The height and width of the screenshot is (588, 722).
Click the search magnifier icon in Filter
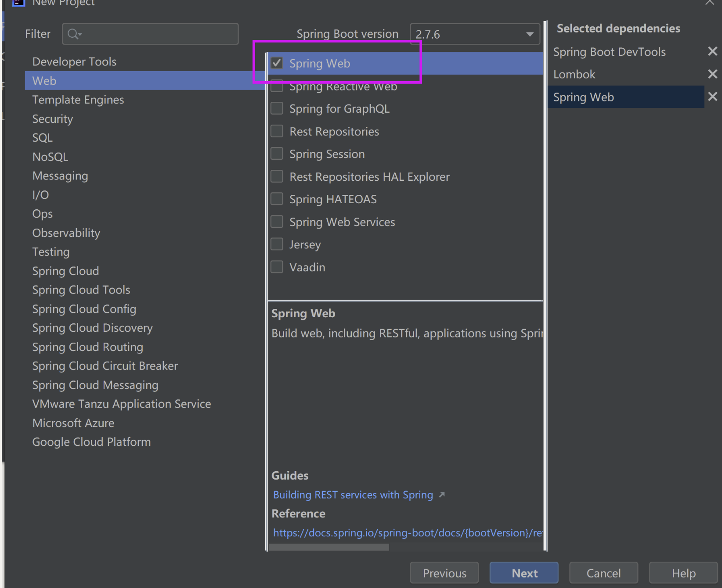74,34
